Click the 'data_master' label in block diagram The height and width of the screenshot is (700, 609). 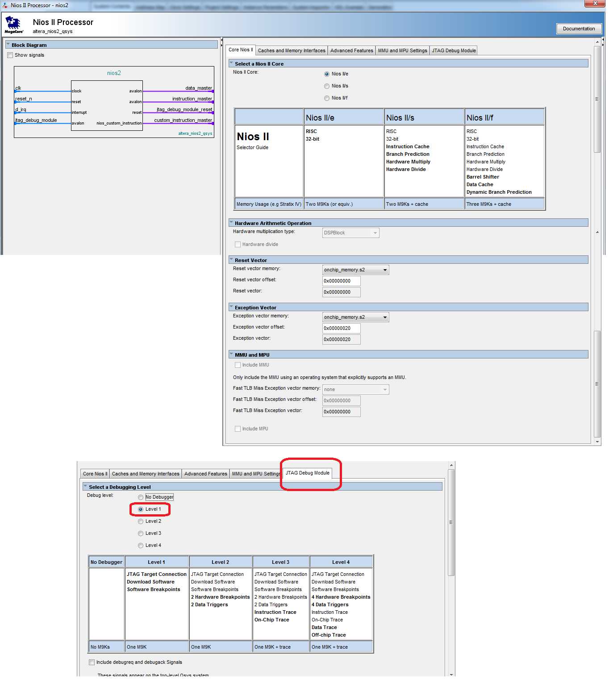(199, 88)
